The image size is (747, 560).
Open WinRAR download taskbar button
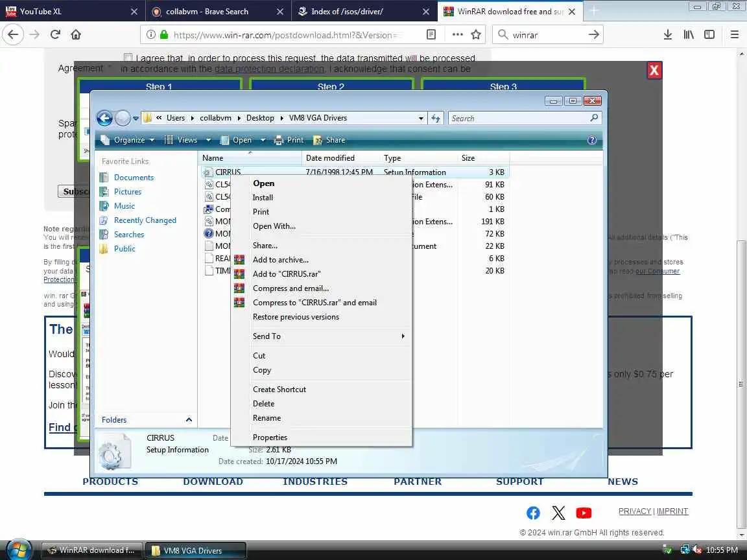pos(92,550)
